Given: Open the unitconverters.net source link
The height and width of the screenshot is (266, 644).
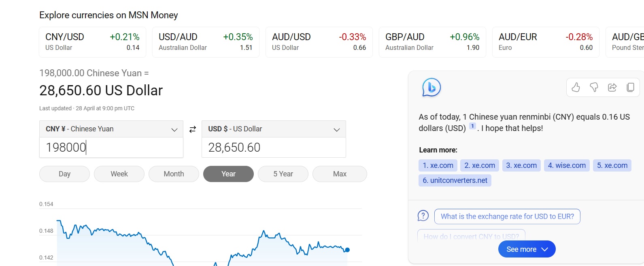Looking at the screenshot, I should 455,180.
